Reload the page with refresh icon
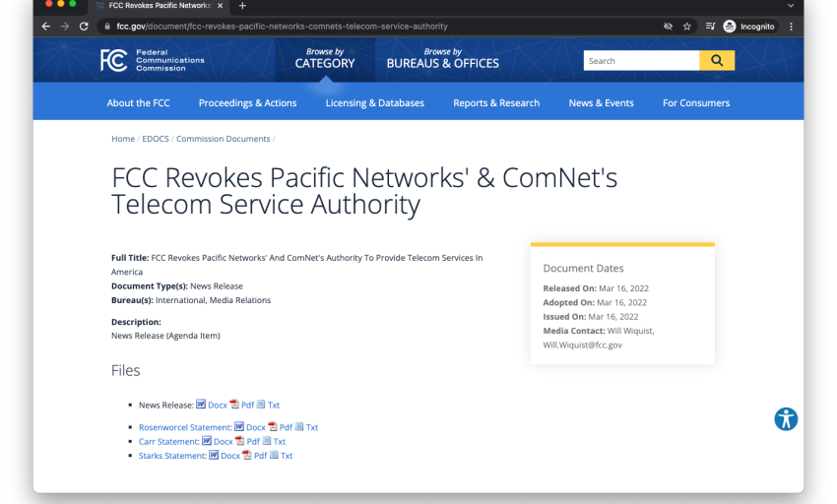Screen dimensions: 837x504 [x=84, y=27]
